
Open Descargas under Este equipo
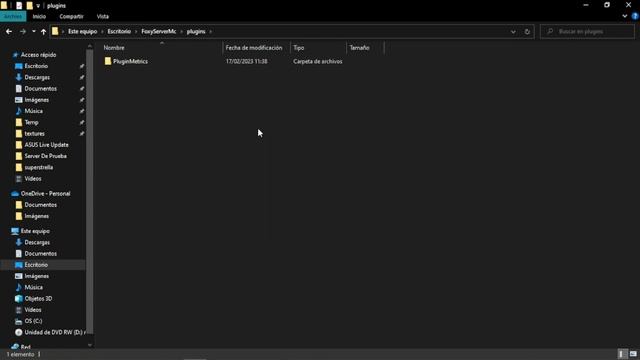[x=37, y=242]
